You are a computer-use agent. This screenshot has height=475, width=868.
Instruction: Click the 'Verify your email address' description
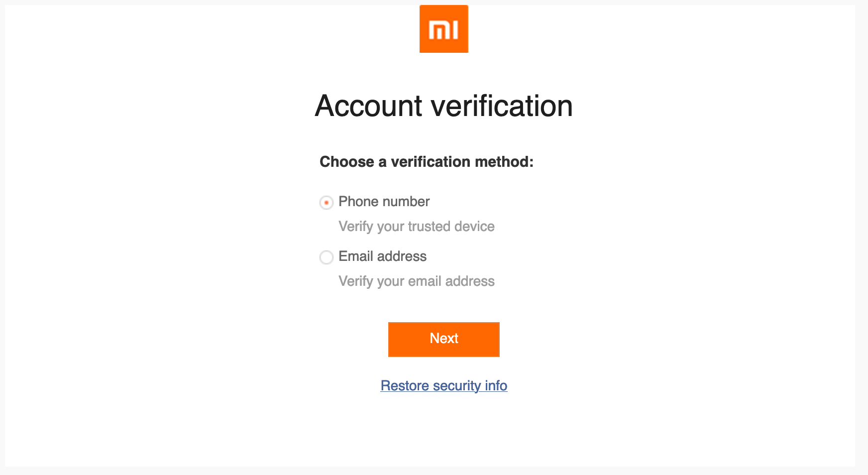(416, 281)
